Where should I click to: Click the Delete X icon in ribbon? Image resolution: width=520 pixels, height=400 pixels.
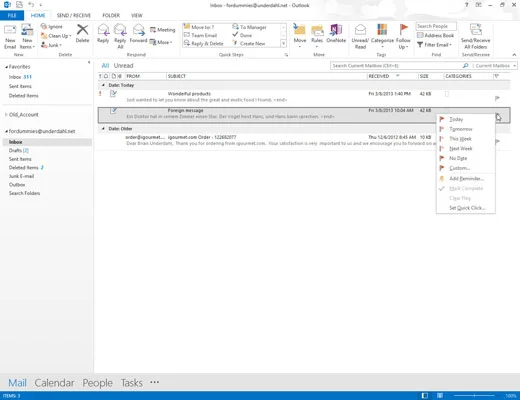click(82, 30)
